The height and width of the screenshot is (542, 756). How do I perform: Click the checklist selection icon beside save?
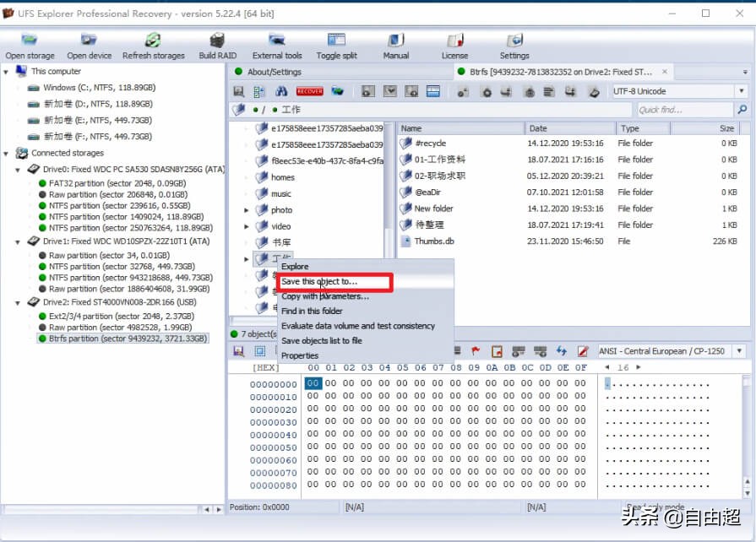tap(259, 91)
